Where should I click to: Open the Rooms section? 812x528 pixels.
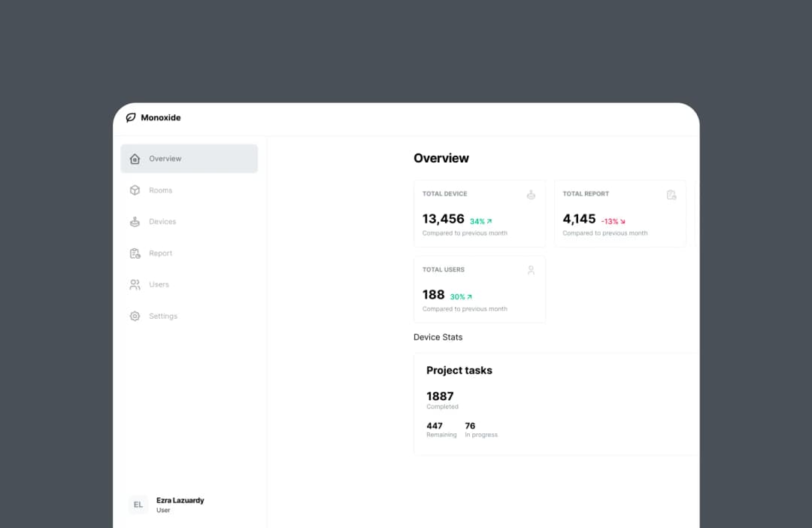(x=161, y=190)
